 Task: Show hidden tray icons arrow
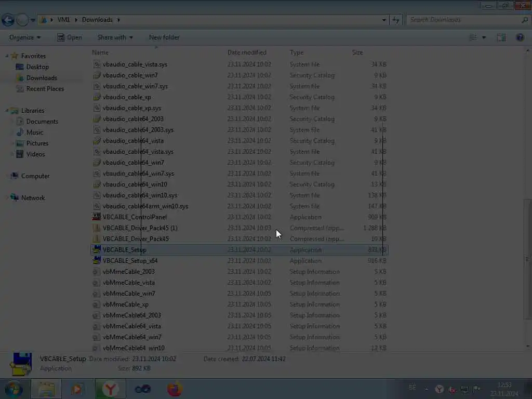click(x=426, y=389)
